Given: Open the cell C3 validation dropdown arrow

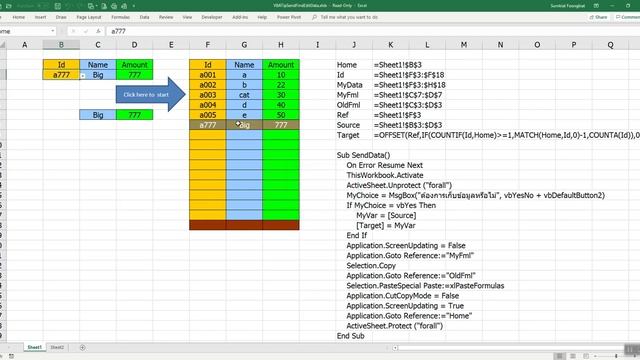Looking at the screenshot, I should [x=82, y=76].
